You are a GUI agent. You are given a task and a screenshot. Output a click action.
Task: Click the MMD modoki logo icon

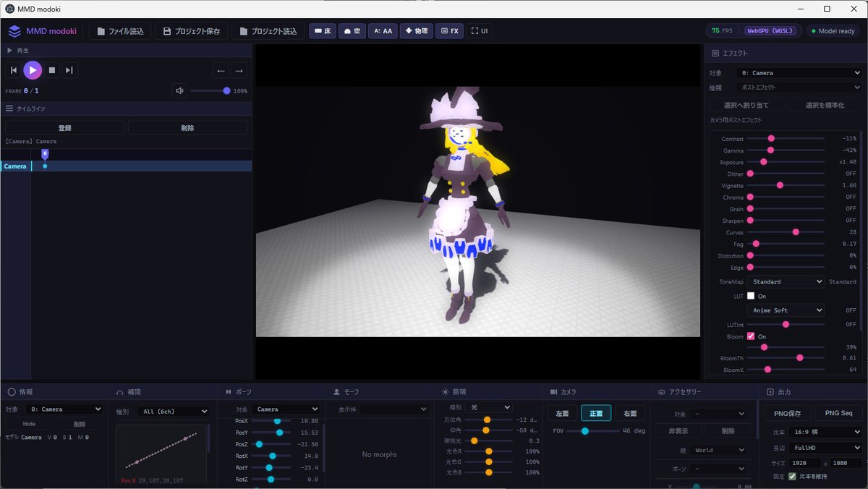[14, 31]
